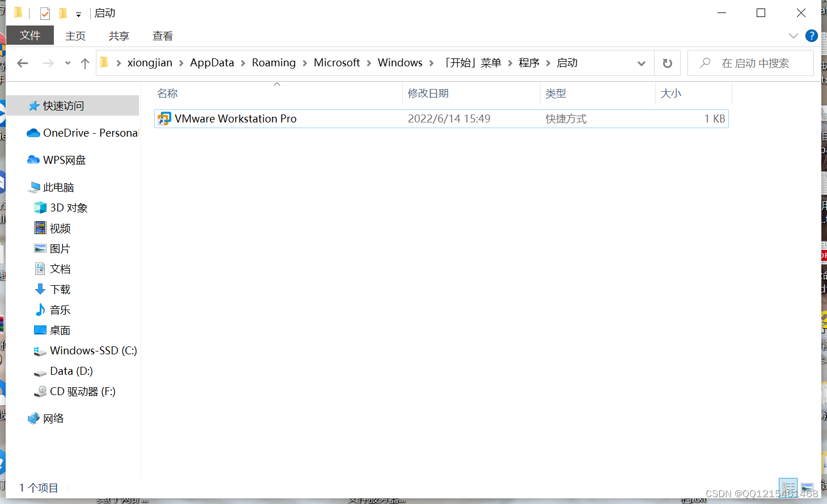Switch to the 查看 ribbon tab
Screen dimensions: 827x504
coord(163,36)
